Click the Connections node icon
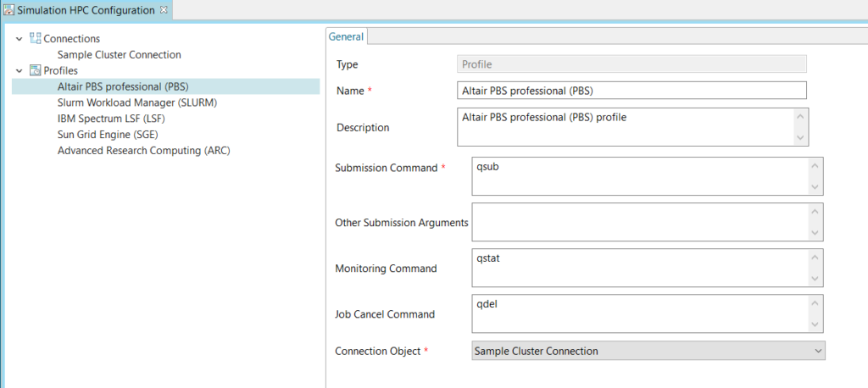 pyautogui.click(x=36, y=38)
